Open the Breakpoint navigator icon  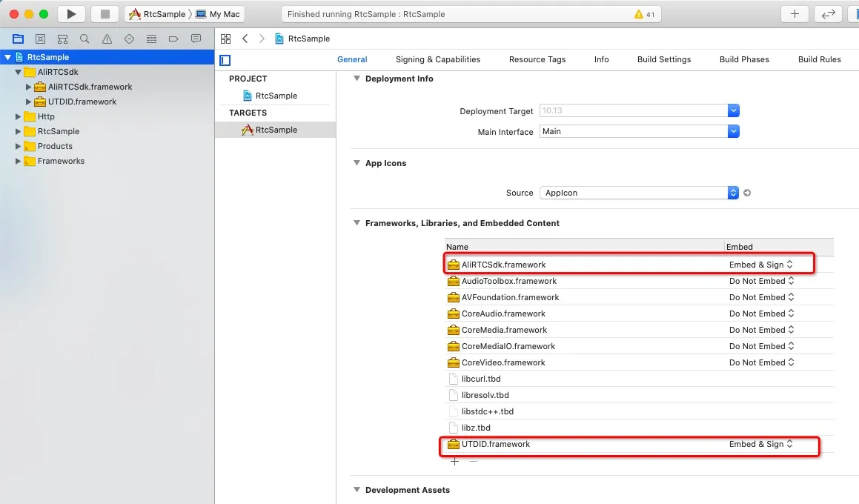[173, 39]
